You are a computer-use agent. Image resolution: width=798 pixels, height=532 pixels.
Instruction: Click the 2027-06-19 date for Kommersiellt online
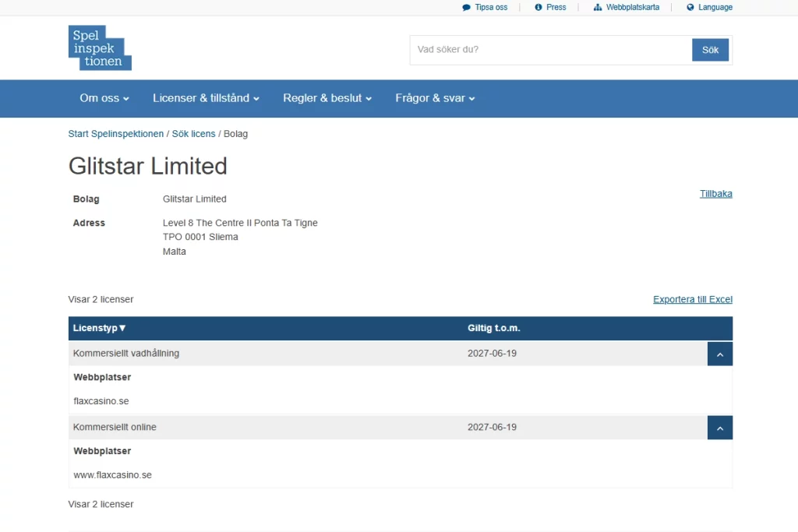tap(493, 427)
